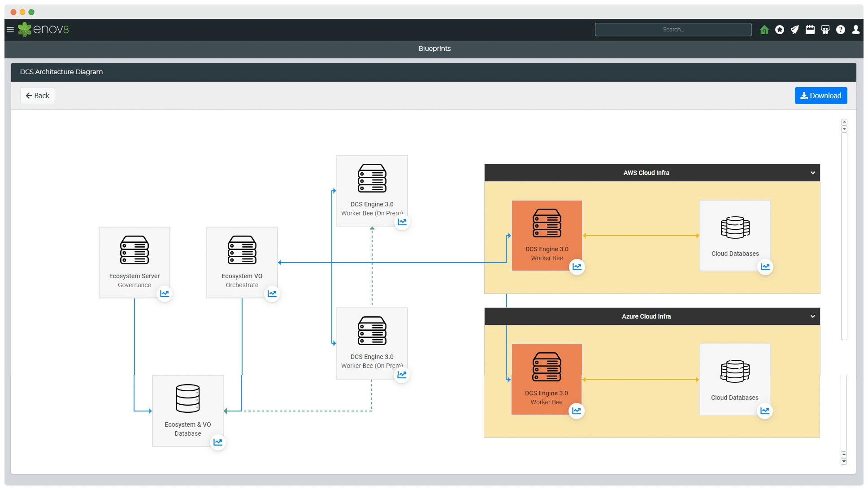Open the favorites star icon

pos(780,29)
